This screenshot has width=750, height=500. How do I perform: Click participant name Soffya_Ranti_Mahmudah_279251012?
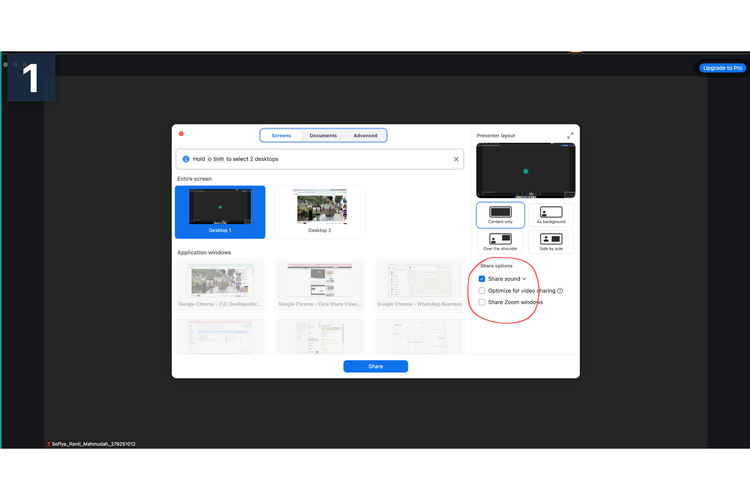point(93,444)
